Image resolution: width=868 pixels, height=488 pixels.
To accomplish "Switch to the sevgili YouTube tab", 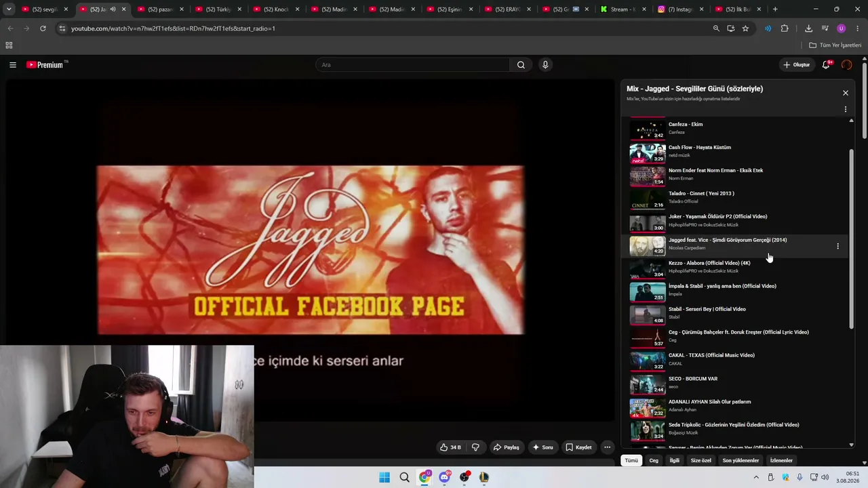I will (x=45, y=9).
